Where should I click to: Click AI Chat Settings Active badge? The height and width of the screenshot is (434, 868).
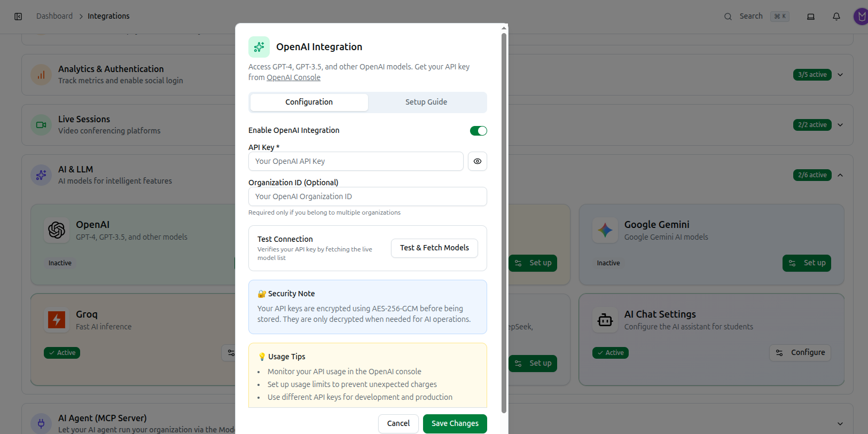(x=611, y=353)
